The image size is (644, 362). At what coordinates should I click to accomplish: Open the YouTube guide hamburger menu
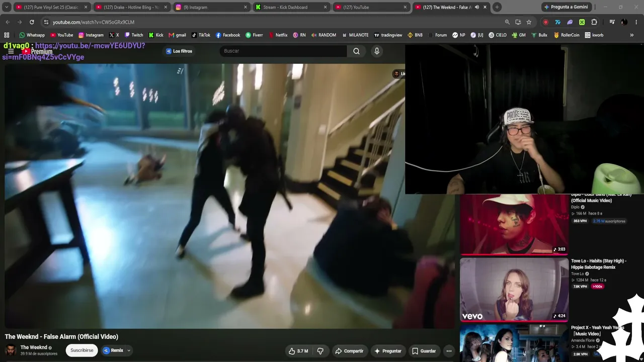click(11, 51)
